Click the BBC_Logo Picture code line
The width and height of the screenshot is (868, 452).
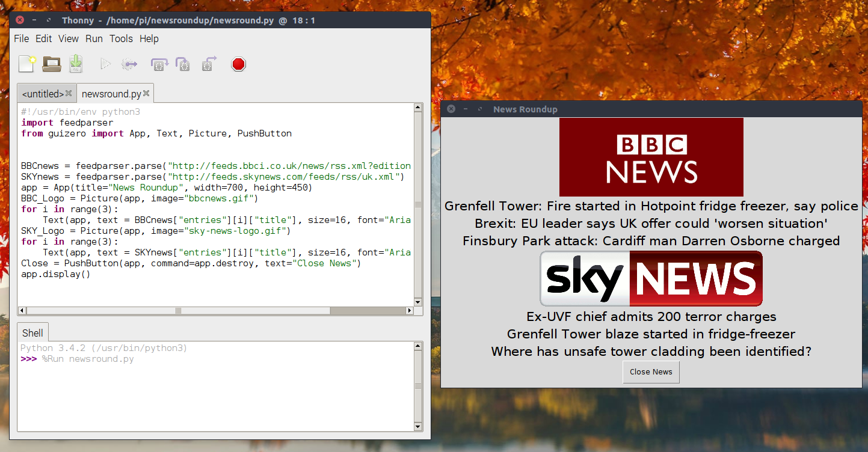click(140, 198)
